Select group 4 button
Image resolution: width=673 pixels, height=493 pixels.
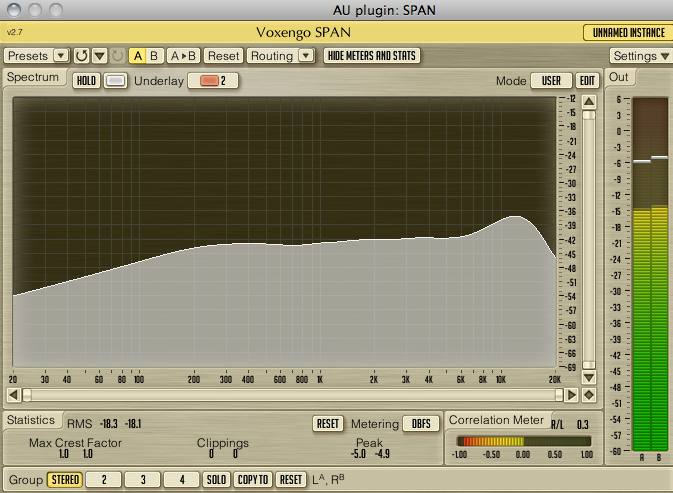pos(182,479)
